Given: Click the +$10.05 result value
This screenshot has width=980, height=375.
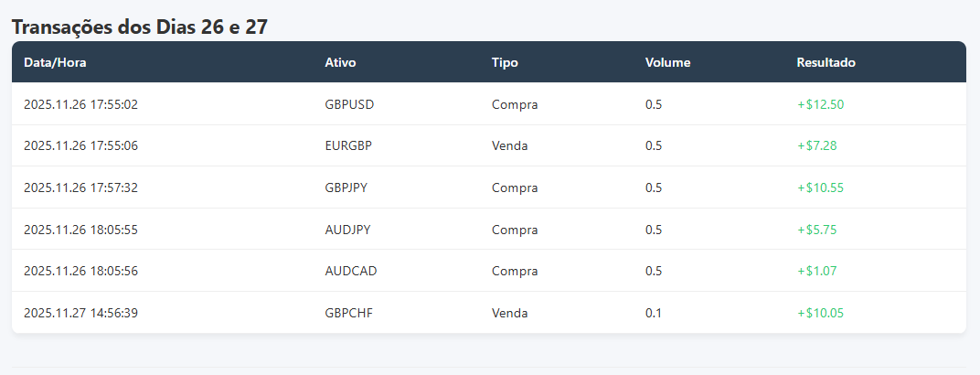Looking at the screenshot, I should (820, 313).
